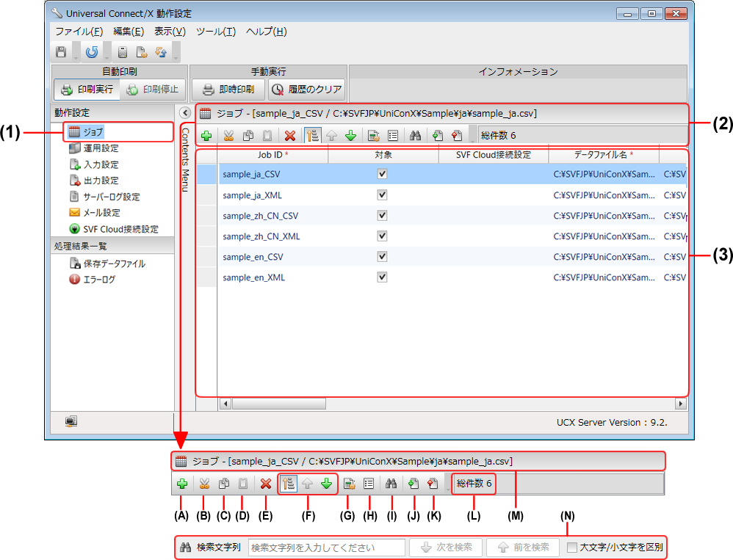Click the orange and blue swap-arrows icon
Screen dimensions: 733x560
[x=162, y=52]
